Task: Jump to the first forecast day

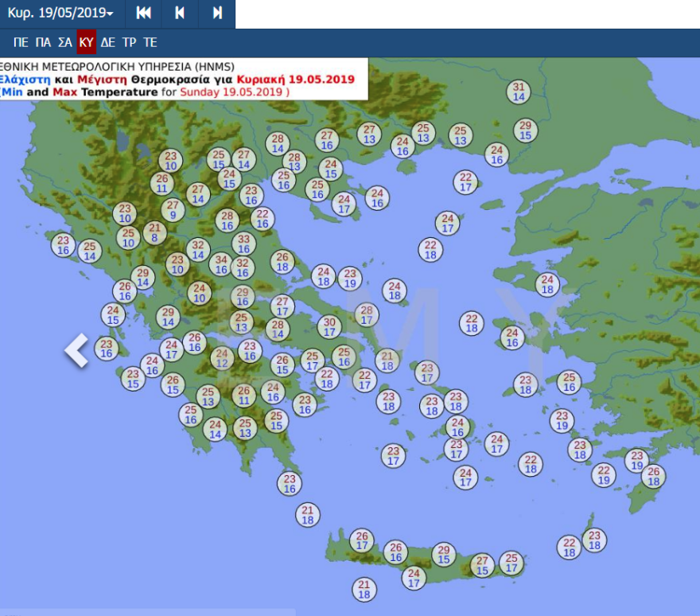Action: pos(144,14)
